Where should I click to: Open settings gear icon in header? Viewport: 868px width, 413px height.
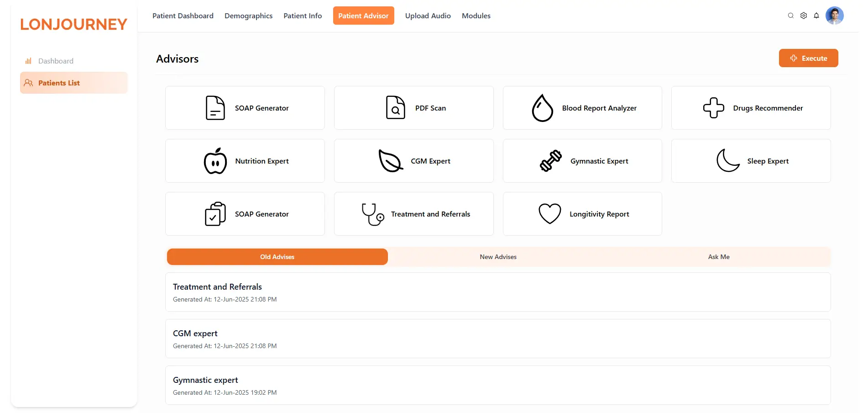point(804,16)
